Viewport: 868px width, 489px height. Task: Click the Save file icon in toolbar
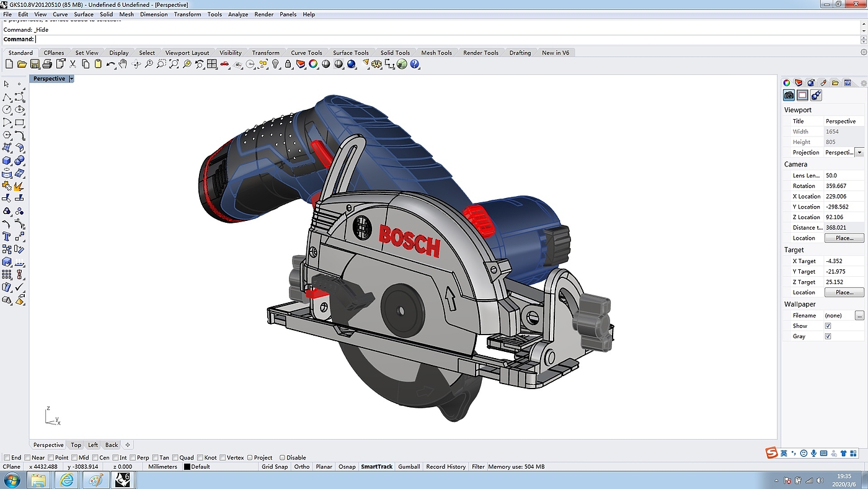point(34,64)
